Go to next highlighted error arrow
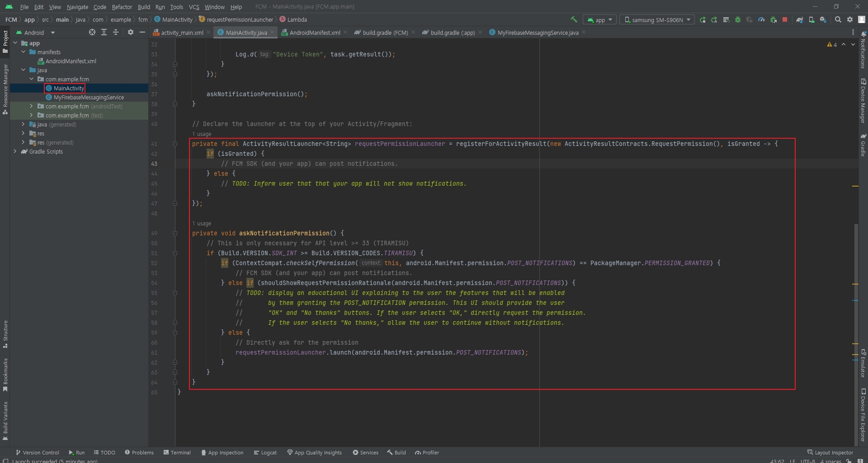Screen dimensions: 868x463 pos(853,44)
